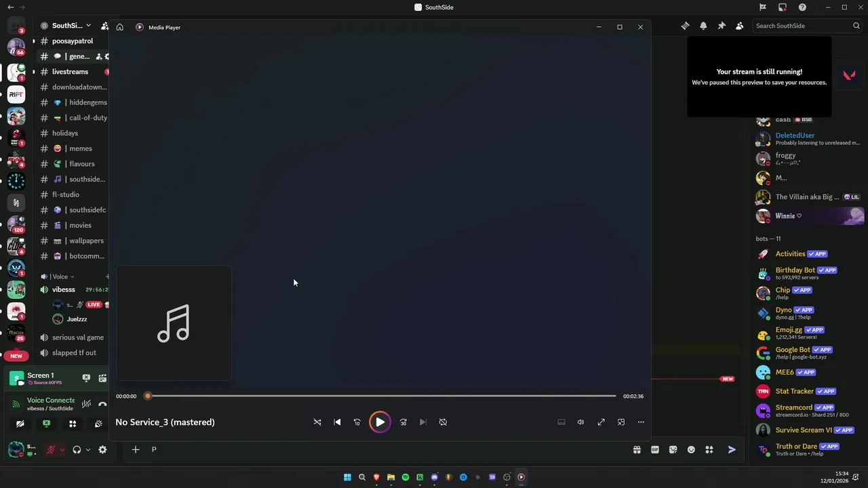The image size is (868, 488).
Task: Click the playback position thumb at 0:00:00
Action: click(x=148, y=396)
